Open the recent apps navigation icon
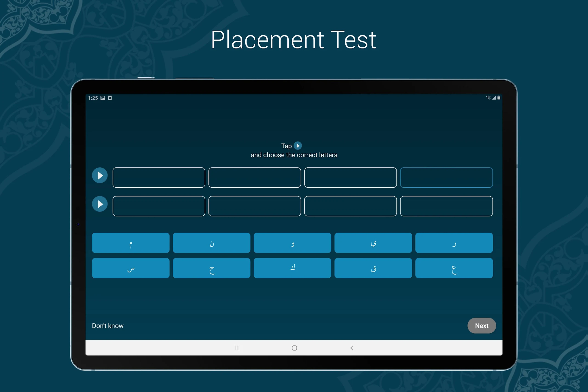 [237, 348]
